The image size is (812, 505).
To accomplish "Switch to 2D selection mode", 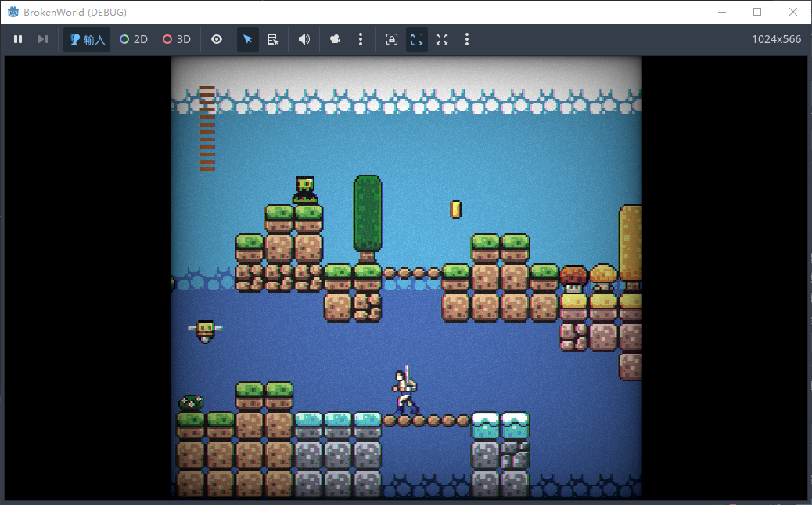I will pyautogui.click(x=134, y=39).
